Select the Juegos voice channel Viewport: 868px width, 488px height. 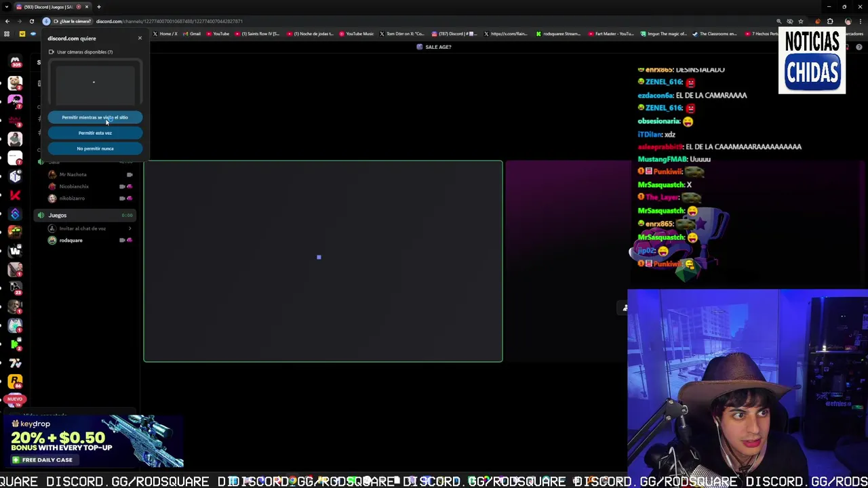pyautogui.click(x=85, y=215)
